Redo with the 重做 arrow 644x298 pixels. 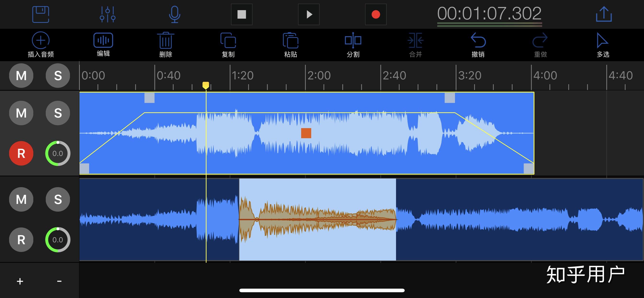pos(540,45)
